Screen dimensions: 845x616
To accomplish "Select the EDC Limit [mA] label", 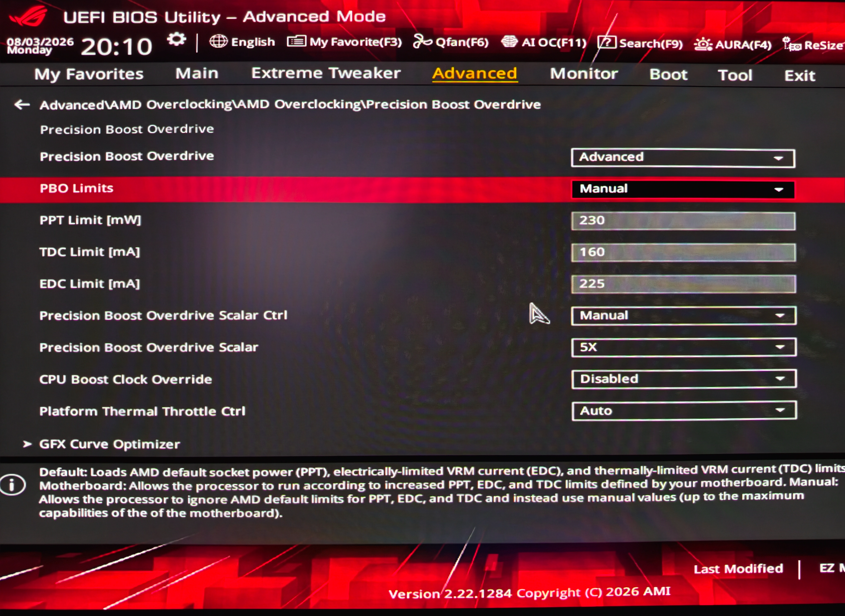I will 90,284.
